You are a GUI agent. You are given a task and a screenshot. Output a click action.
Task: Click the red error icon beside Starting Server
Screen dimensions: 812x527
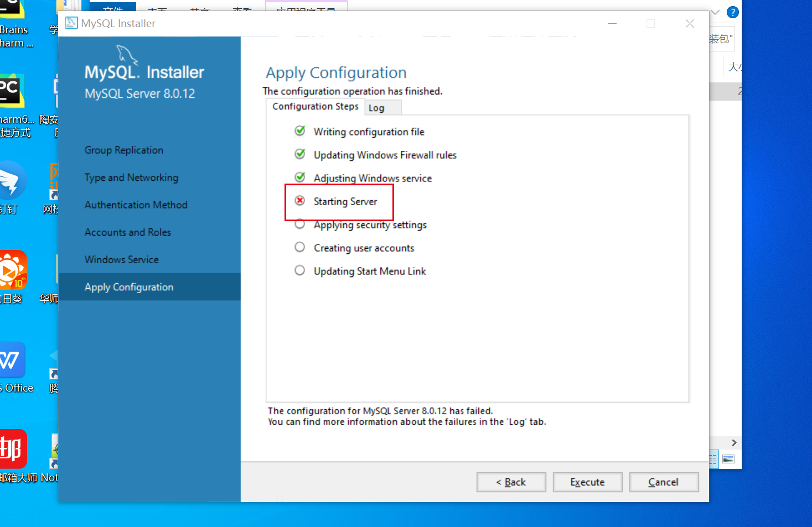(x=300, y=201)
